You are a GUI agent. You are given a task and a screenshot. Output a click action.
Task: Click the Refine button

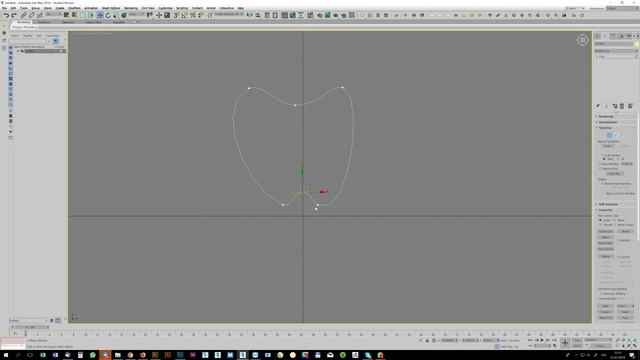[x=606, y=256]
